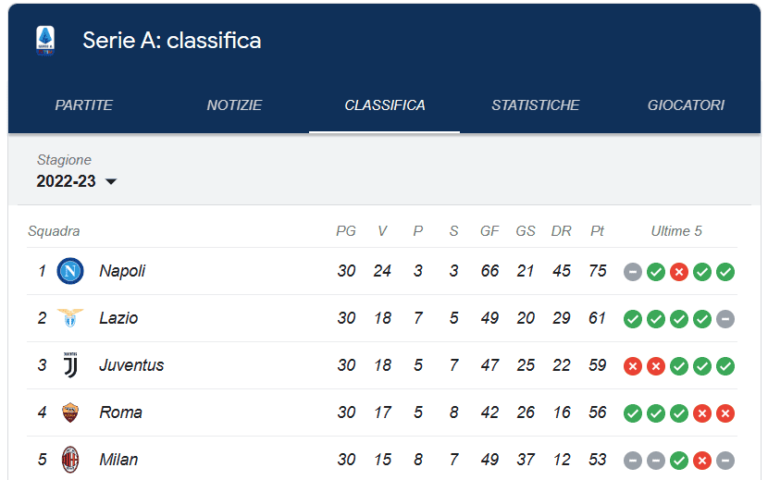Click the Milan club crest

coord(70,459)
